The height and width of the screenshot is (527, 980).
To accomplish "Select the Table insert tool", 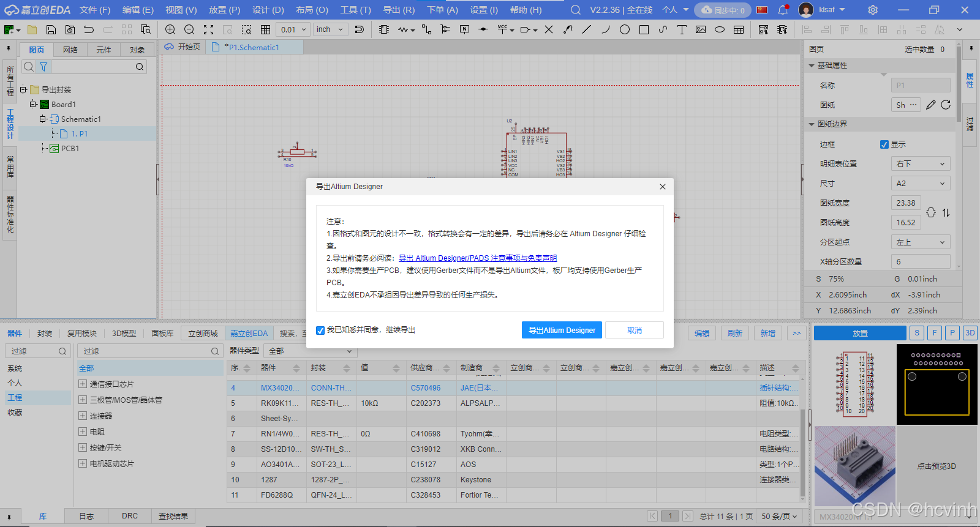I will point(739,29).
